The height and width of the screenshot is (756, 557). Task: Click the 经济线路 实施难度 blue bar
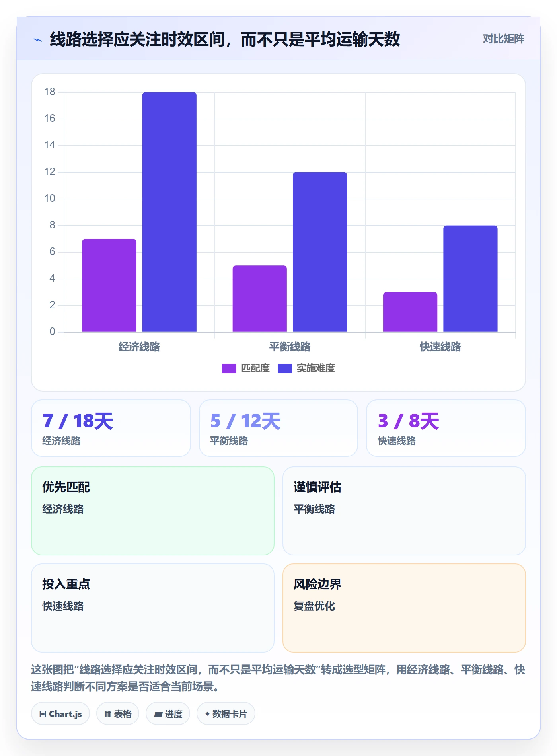click(x=169, y=212)
